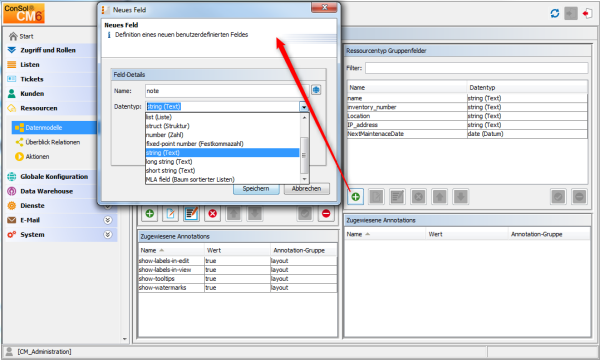Add a new field in Ressourcentyp Gruppenfelder
This screenshot has width=600, height=360.
355,197
